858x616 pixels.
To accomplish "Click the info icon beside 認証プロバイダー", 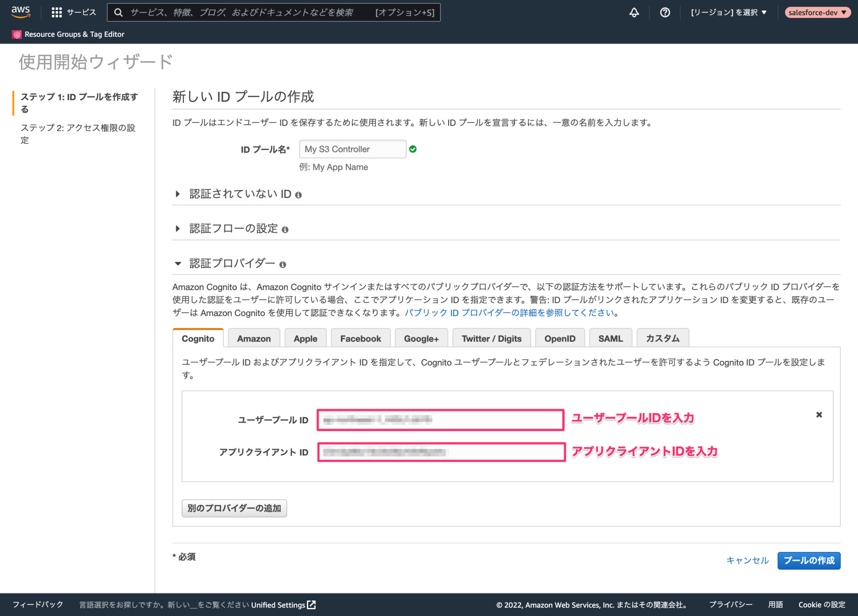I will (283, 264).
